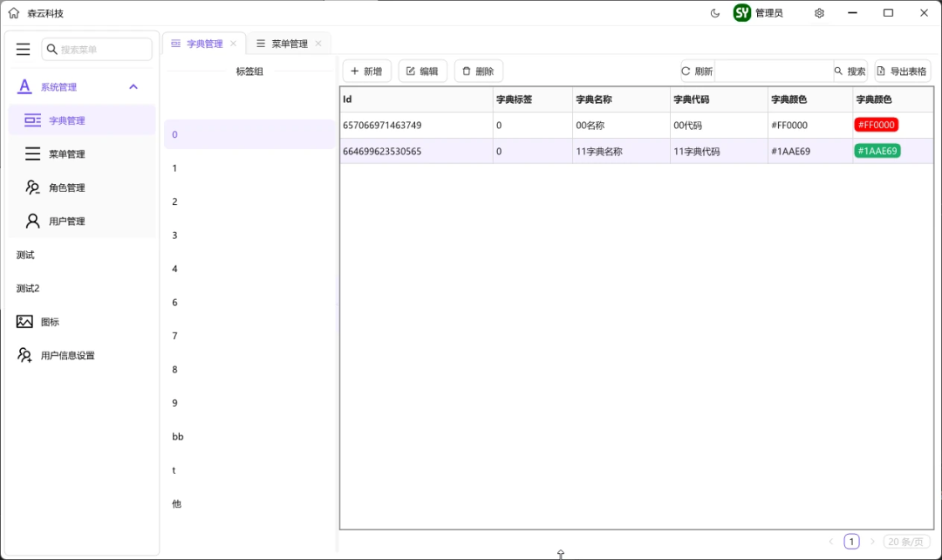Click the 角色管理 sidebar person icon
The image size is (942, 560).
[x=32, y=188]
